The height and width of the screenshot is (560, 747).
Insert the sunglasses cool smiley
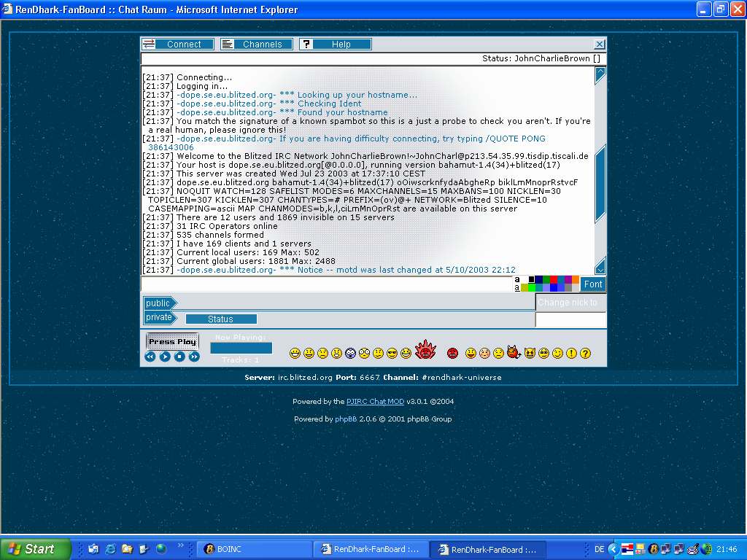392,354
